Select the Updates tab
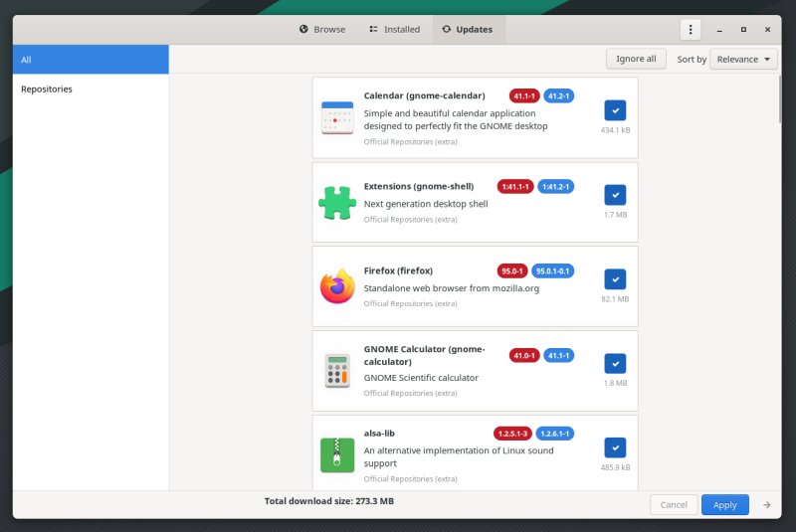796x532 pixels. click(x=469, y=30)
